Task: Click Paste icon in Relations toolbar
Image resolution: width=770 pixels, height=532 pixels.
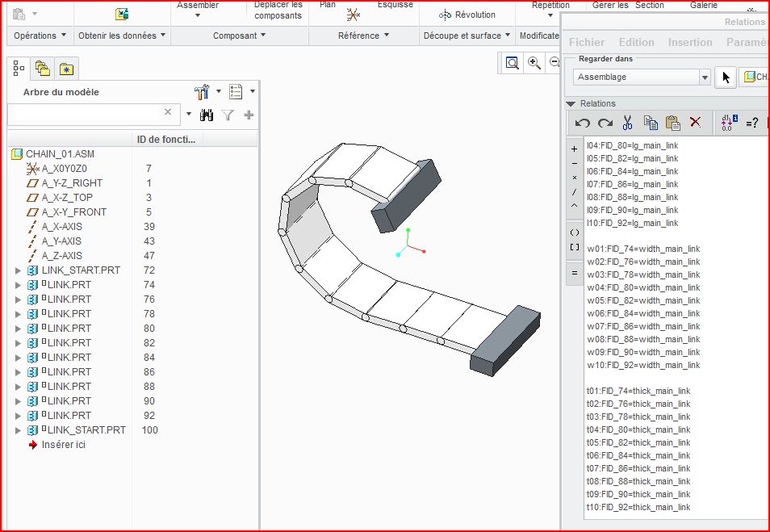Action: click(673, 123)
